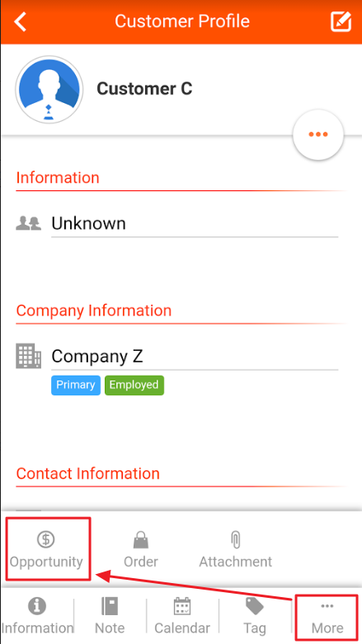Tap the Contact Information section header

87,474
